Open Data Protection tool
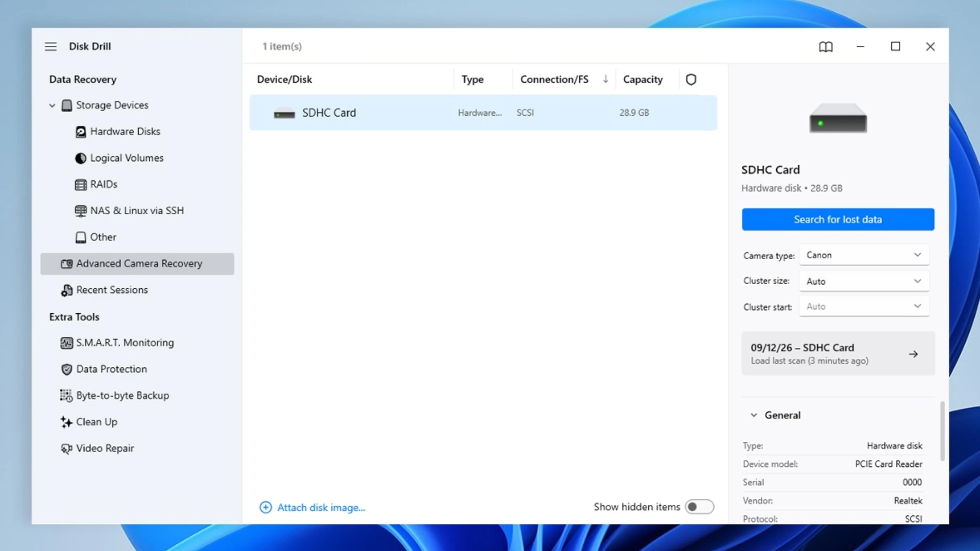 click(111, 369)
